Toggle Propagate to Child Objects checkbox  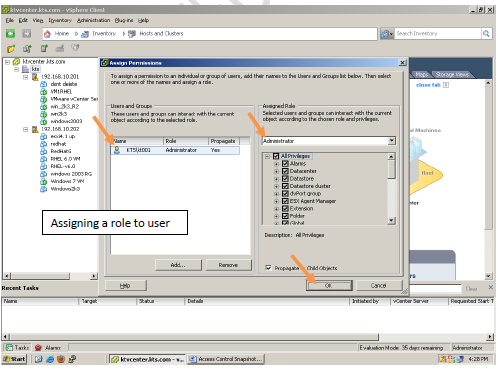coord(268,268)
